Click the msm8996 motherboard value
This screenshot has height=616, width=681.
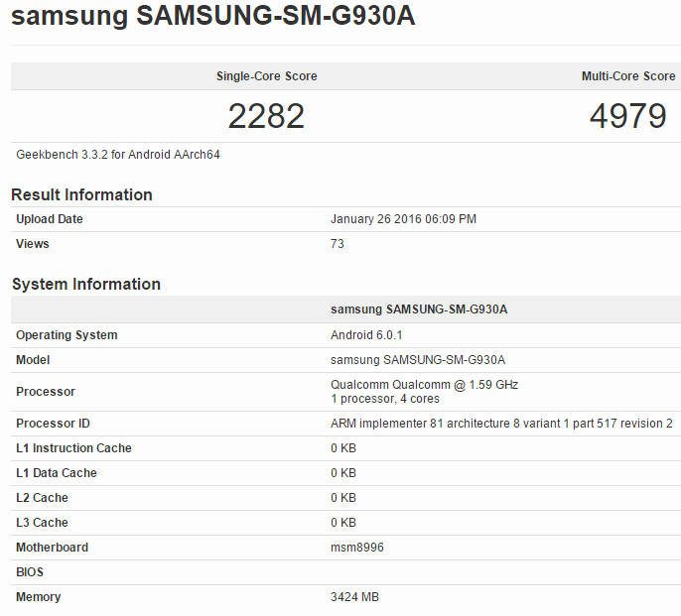tap(357, 547)
